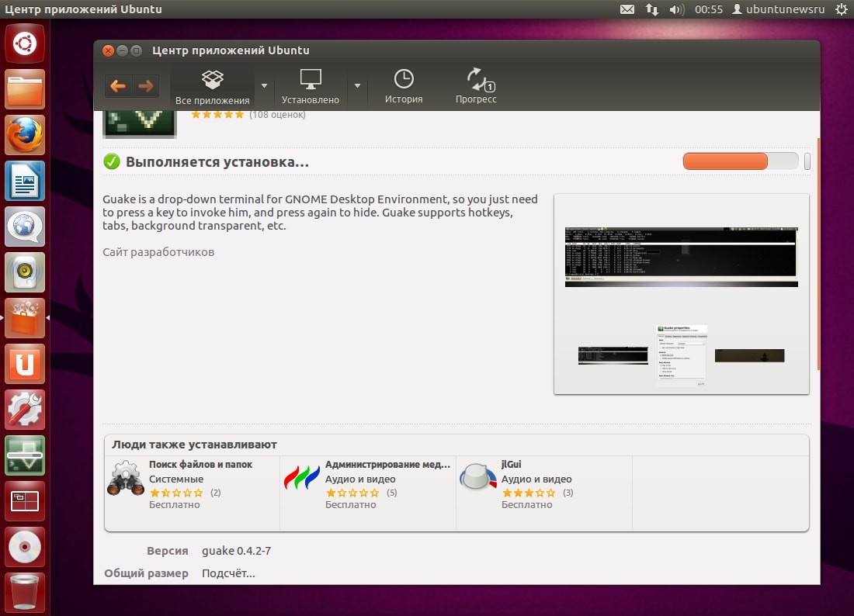Click Системные category under file search
854x616 pixels.
[176, 479]
